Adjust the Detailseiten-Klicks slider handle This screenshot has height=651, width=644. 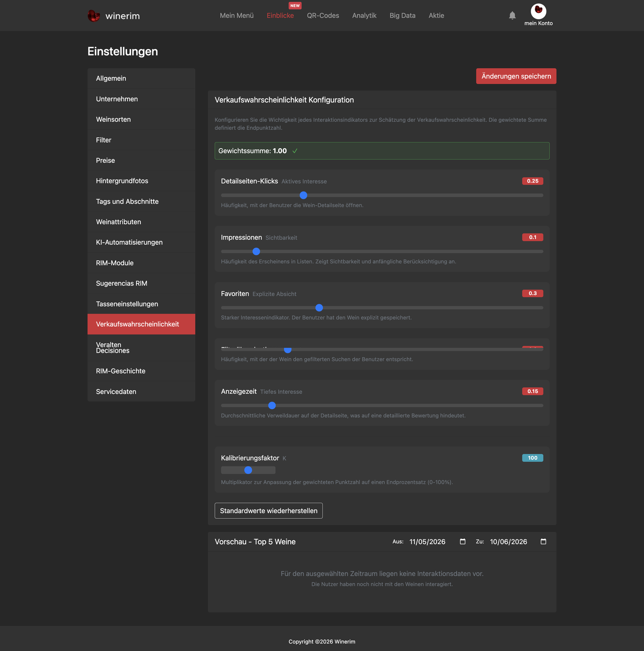click(x=304, y=195)
